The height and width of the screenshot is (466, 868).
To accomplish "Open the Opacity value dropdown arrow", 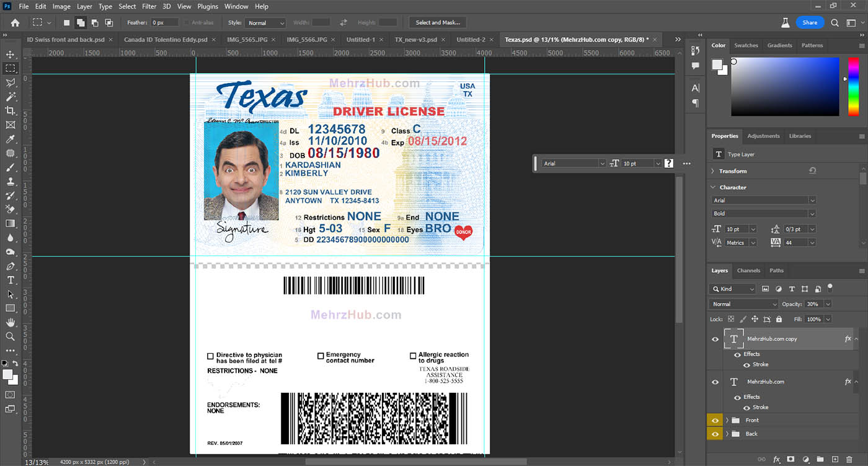I will pos(828,304).
